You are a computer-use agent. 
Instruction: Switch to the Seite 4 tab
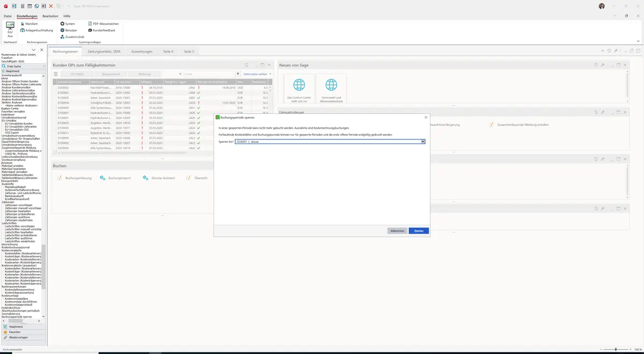click(x=169, y=51)
